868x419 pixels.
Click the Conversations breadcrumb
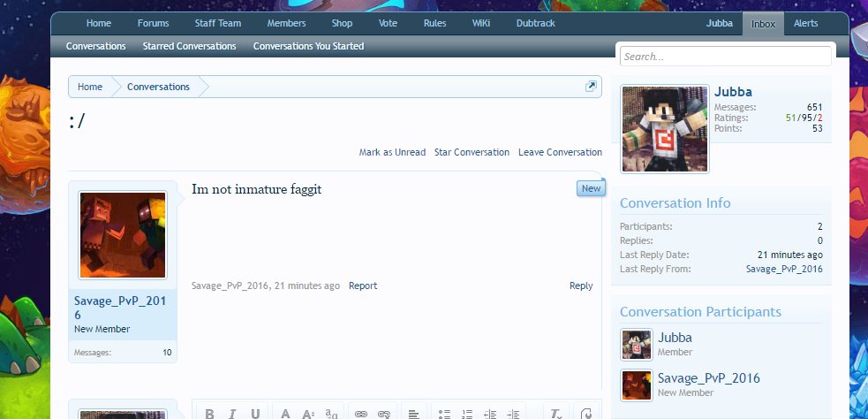coord(158,87)
